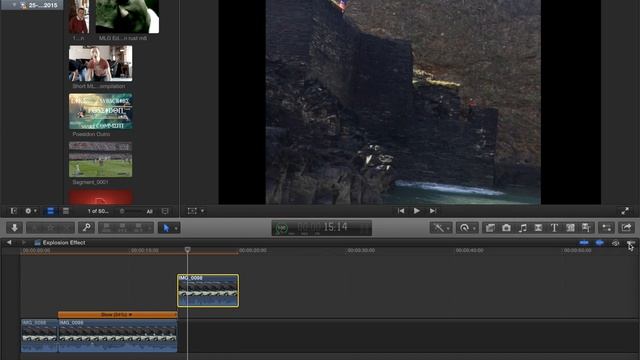Screen dimensions: 640x360
Task: Collapse the 25-...2015 library disclosure triangle
Action: pyautogui.click(x=15, y=5)
